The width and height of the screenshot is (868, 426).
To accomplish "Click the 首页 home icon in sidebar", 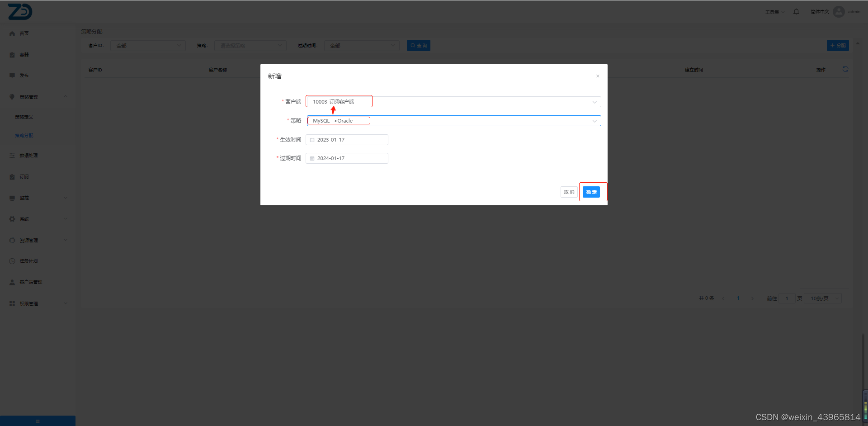I will click(x=12, y=33).
